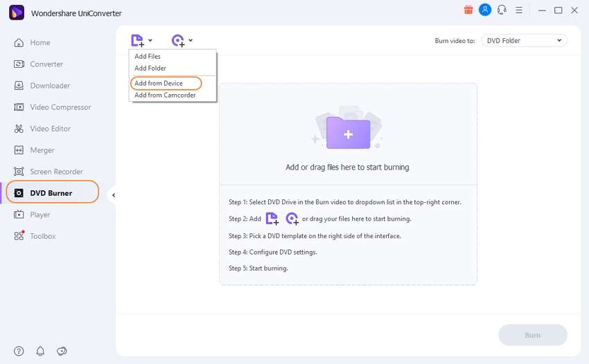Expand the Load DVD dropdown arrow
589x364 pixels.
[x=191, y=40]
